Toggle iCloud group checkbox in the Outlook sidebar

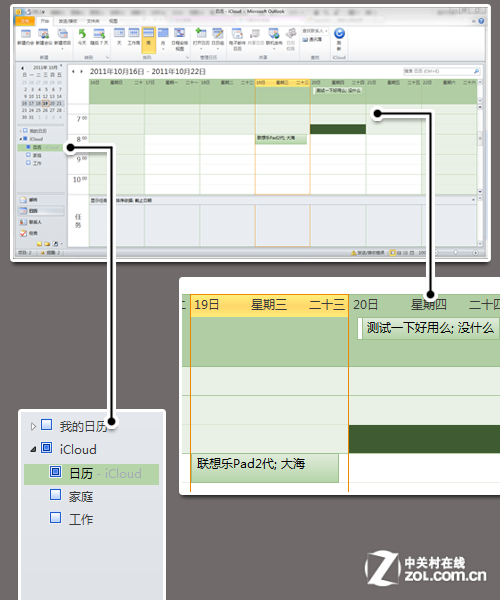click(25, 139)
